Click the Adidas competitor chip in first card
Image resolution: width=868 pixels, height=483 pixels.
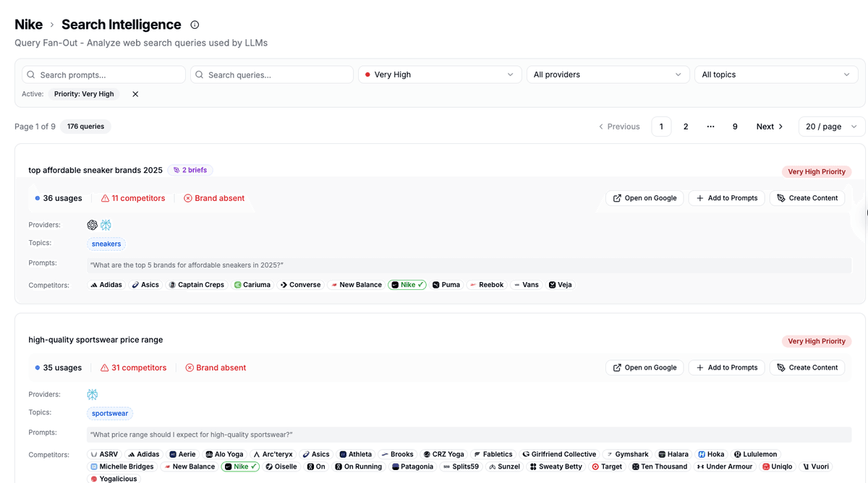106,285
